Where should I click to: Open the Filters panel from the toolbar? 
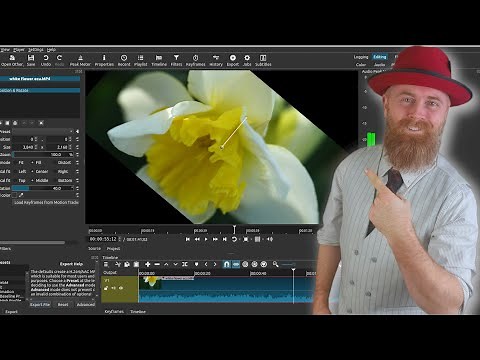tap(176, 60)
